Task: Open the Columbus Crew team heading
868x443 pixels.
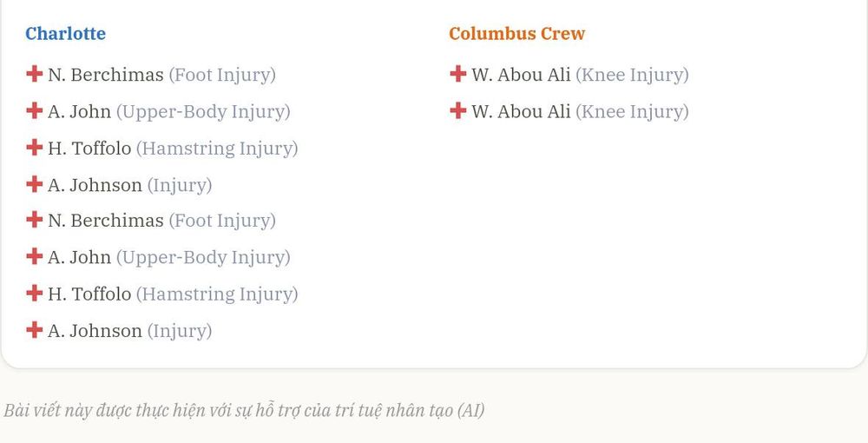Action: coord(516,34)
